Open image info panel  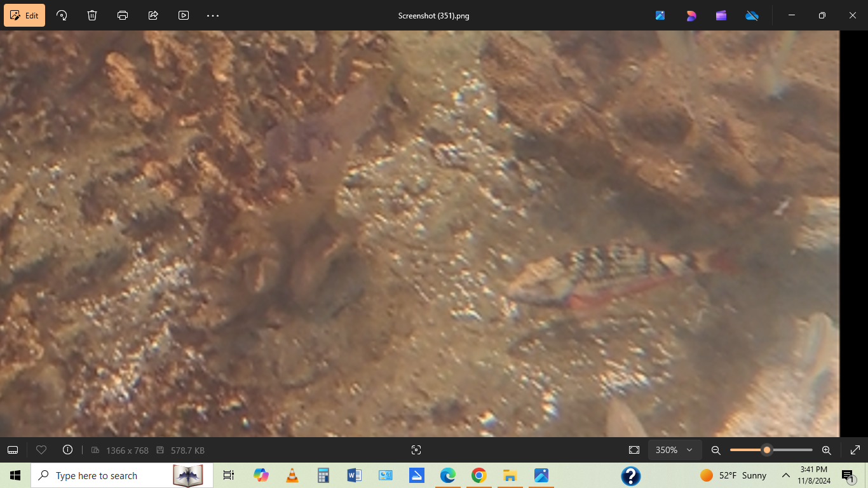67,450
